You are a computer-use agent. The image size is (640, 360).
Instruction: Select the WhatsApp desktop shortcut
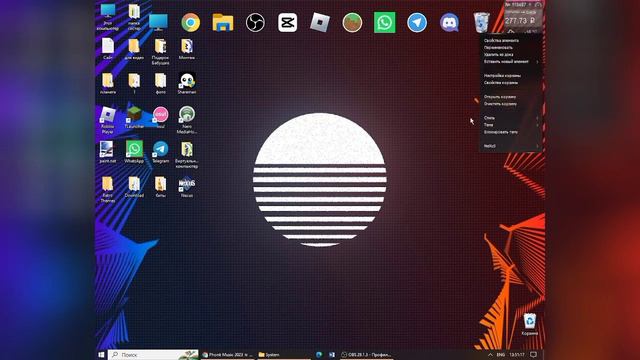pos(134,152)
